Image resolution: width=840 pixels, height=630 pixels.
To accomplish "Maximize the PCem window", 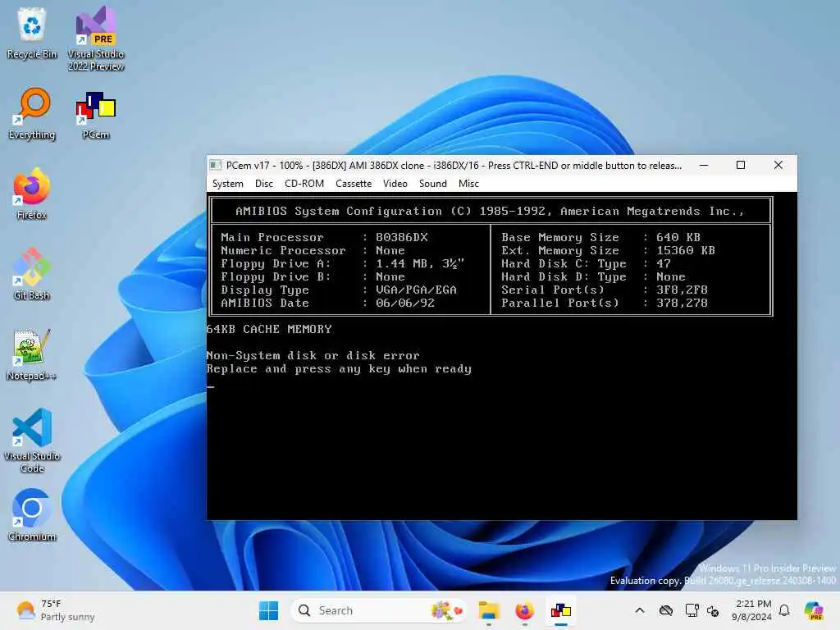I will coord(741,165).
